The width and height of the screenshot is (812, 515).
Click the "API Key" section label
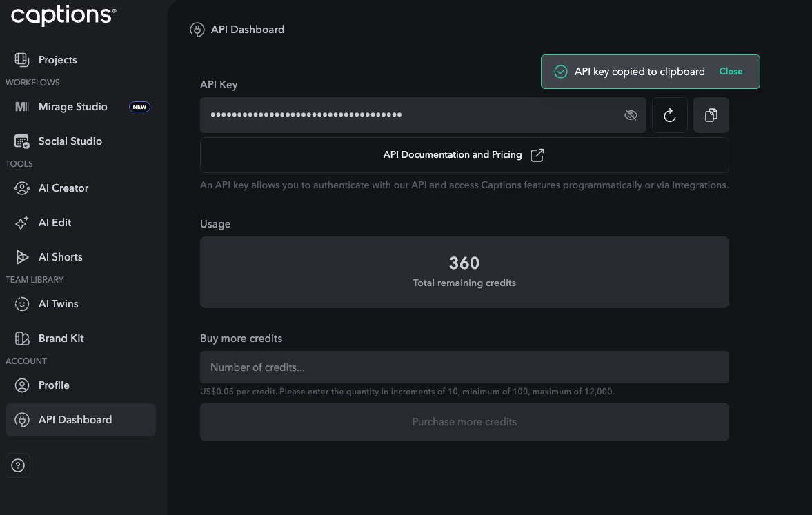[x=219, y=85]
